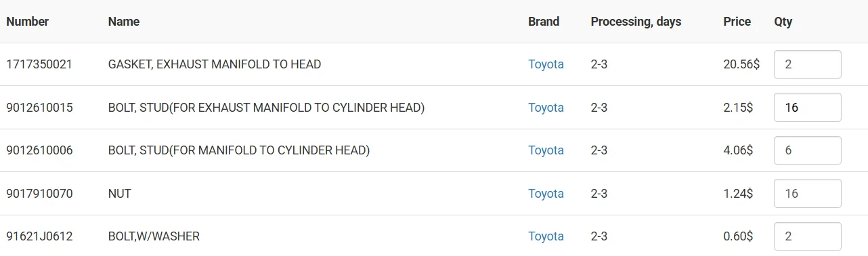Click the Qty column header

[783, 22]
